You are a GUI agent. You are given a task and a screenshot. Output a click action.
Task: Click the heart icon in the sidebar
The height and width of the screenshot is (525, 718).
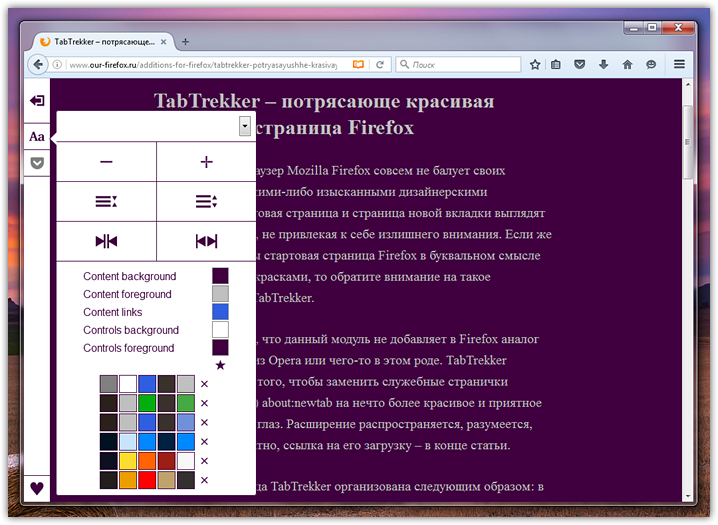37,488
